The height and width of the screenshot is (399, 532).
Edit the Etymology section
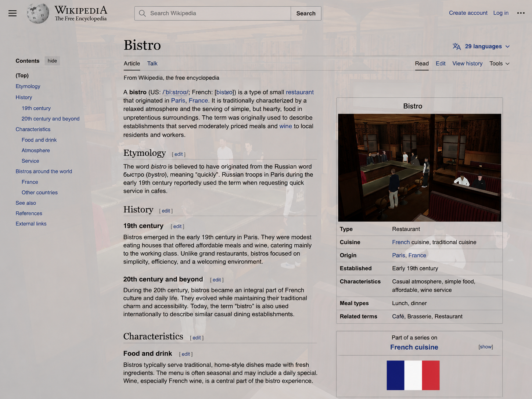179,154
